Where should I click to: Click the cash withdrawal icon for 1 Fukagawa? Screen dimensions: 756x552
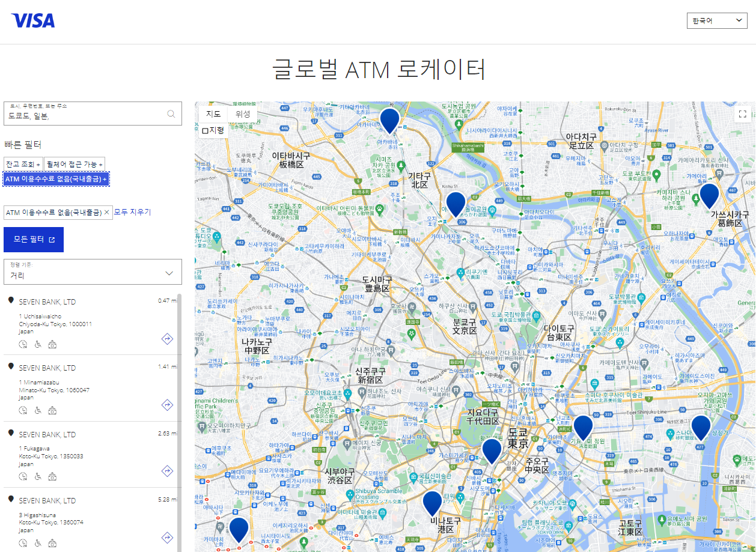point(52,476)
